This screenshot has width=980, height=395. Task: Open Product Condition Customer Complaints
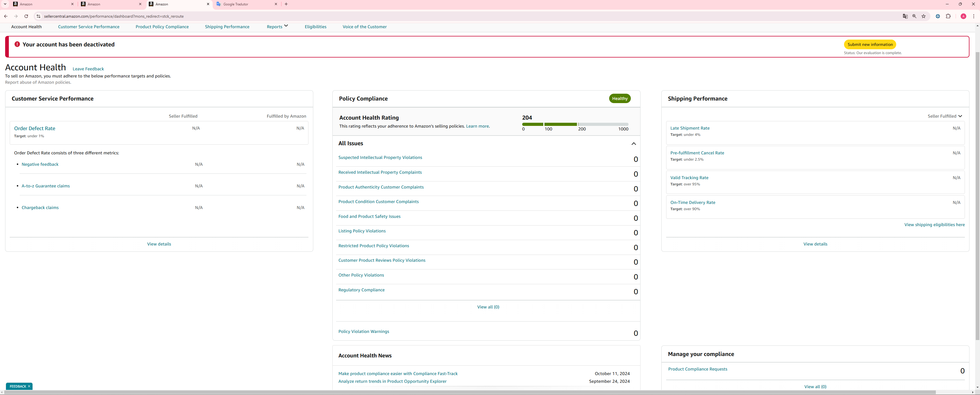(x=379, y=202)
